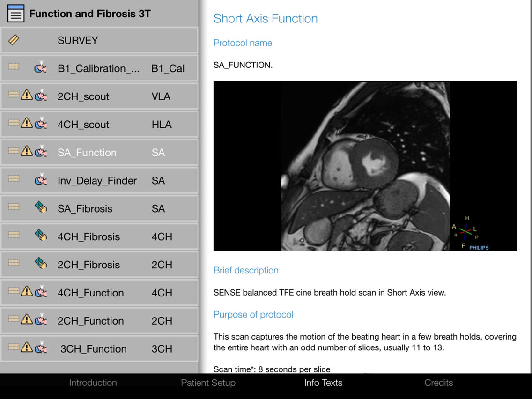
Task: Select the Info Texts tab
Action: click(x=323, y=383)
